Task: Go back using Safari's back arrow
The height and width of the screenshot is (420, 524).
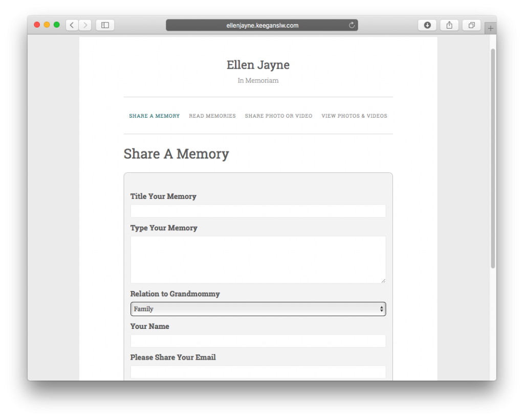Action: 72,25
